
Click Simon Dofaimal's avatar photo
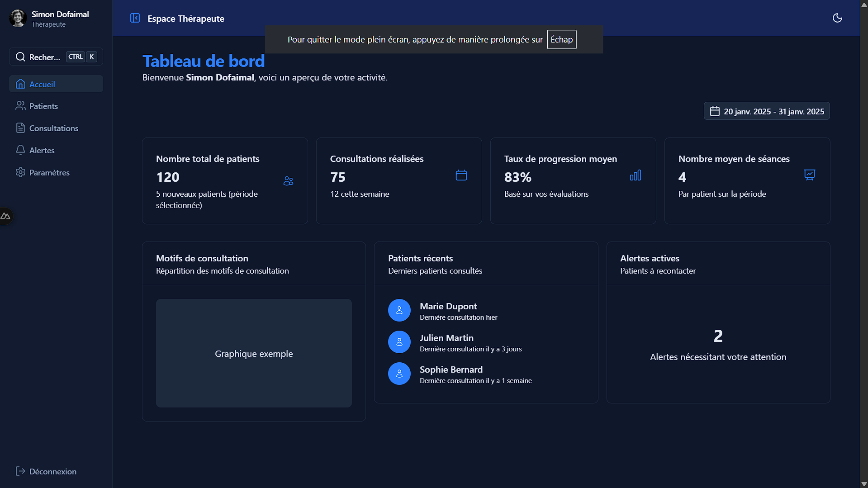click(18, 19)
